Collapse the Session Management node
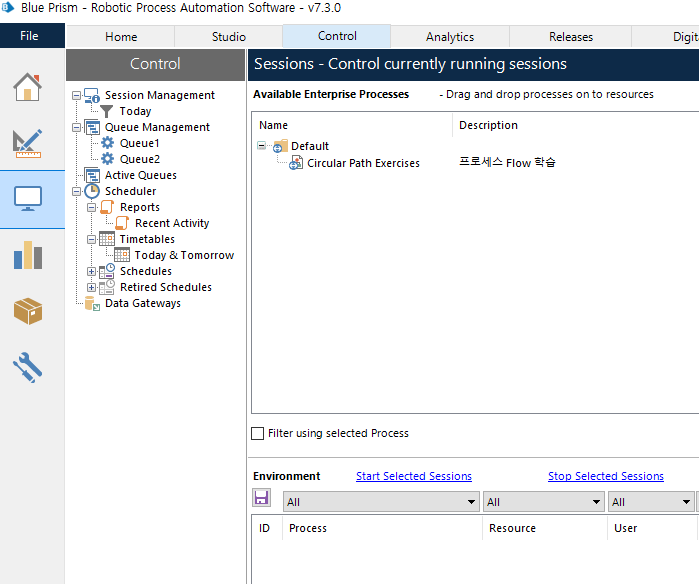699x584 pixels. pyautogui.click(x=77, y=95)
